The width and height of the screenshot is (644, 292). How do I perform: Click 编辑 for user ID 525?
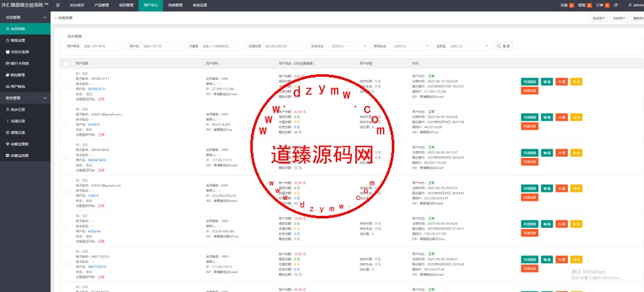(547, 81)
